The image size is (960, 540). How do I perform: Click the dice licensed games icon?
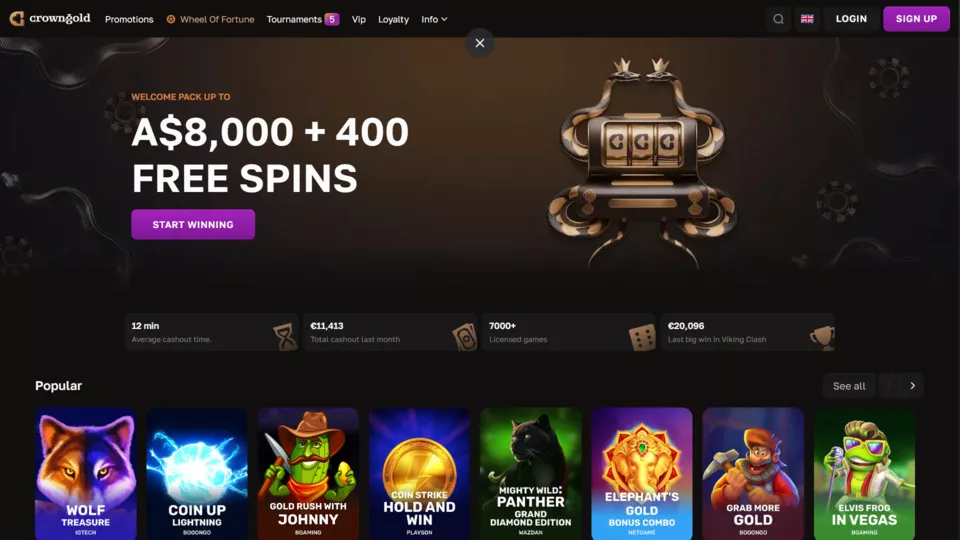click(x=642, y=337)
